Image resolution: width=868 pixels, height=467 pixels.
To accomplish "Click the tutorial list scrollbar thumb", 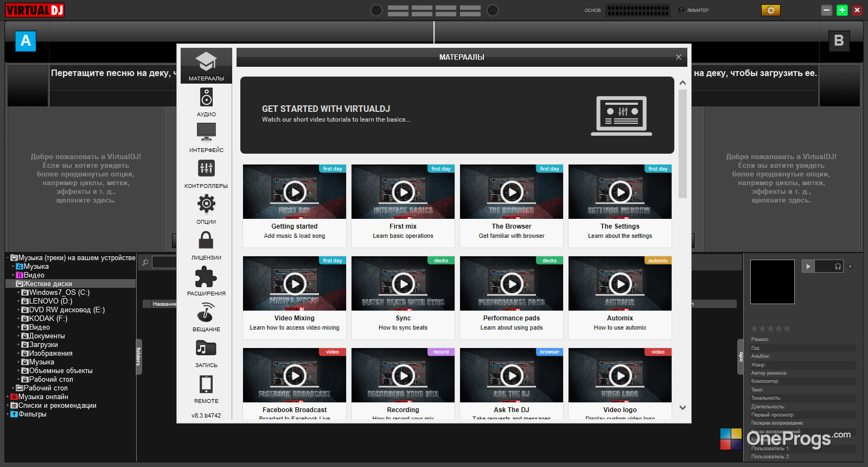I will click(x=682, y=144).
